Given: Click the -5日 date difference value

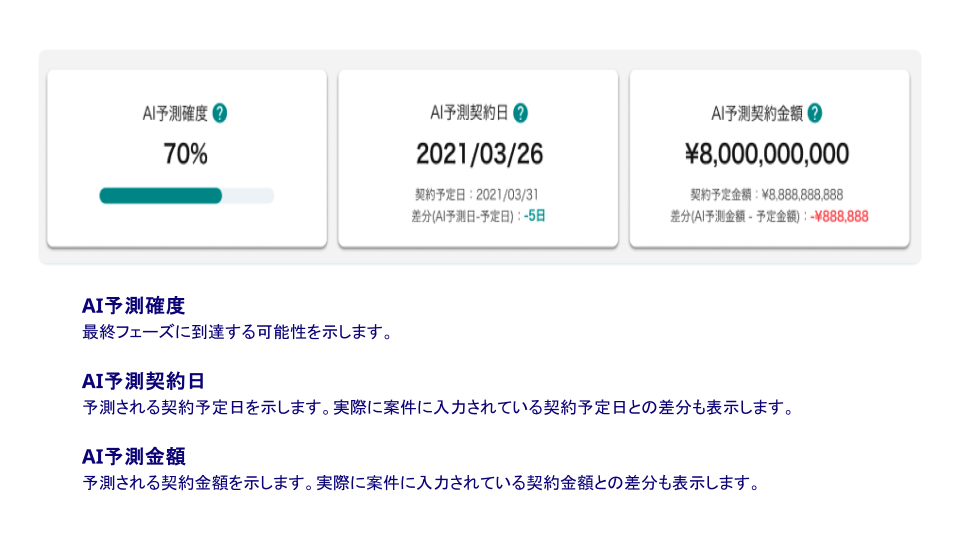Looking at the screenshot, I should tap(534, 216).
